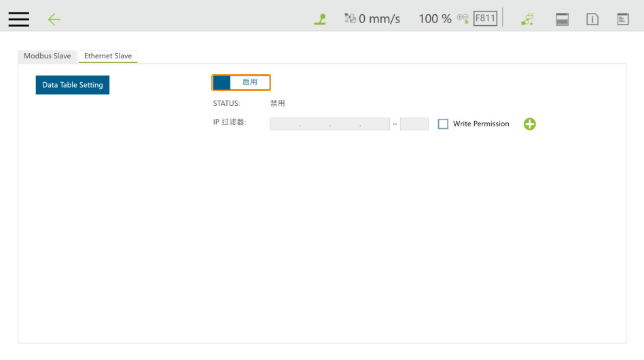Open the hamburger main menu

[x=18, y=19]
